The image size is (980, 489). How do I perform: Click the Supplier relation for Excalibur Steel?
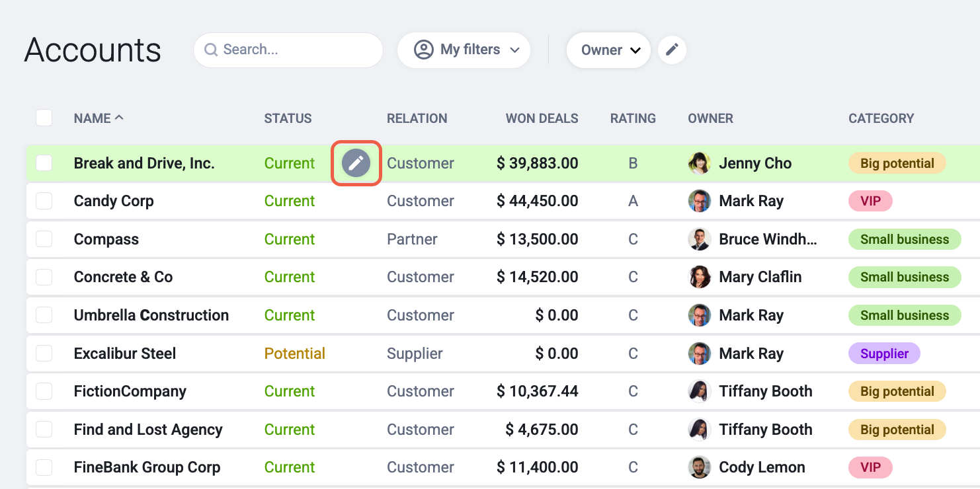coord(415,354)
